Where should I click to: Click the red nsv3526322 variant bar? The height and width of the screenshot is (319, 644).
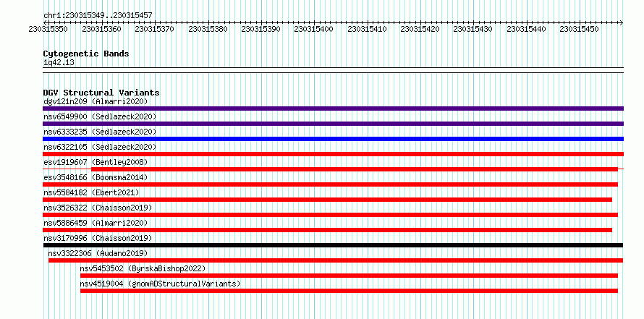(330, 215)
